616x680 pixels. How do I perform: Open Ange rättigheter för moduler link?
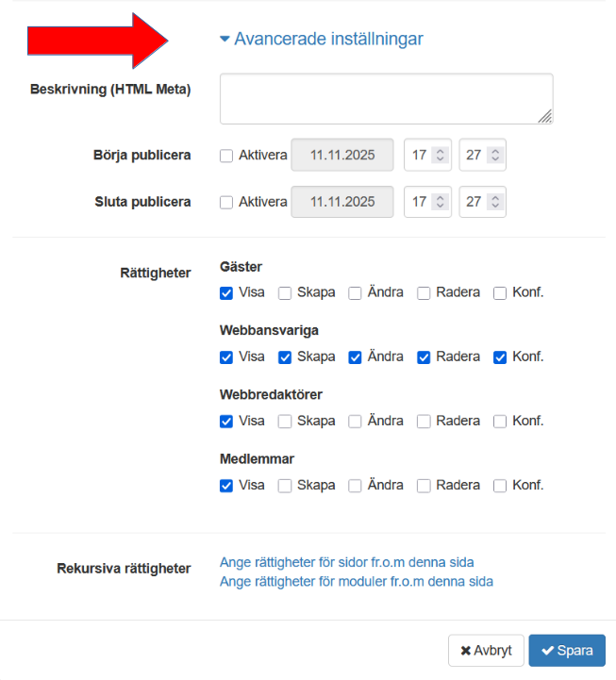pos(356,581)
